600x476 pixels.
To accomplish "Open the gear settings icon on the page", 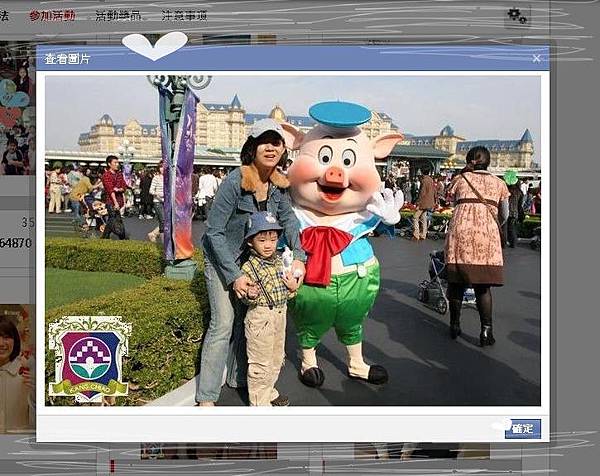I will coord(517,16).
